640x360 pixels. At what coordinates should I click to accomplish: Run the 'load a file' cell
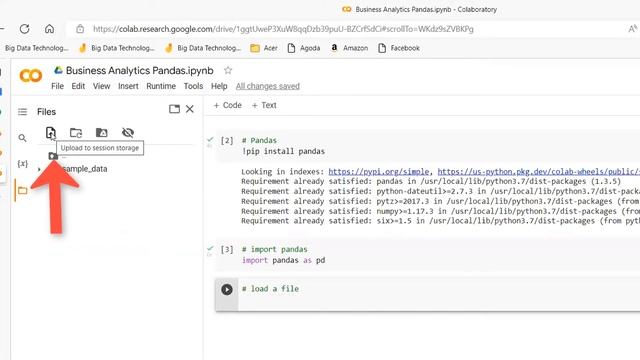(227, 289)
